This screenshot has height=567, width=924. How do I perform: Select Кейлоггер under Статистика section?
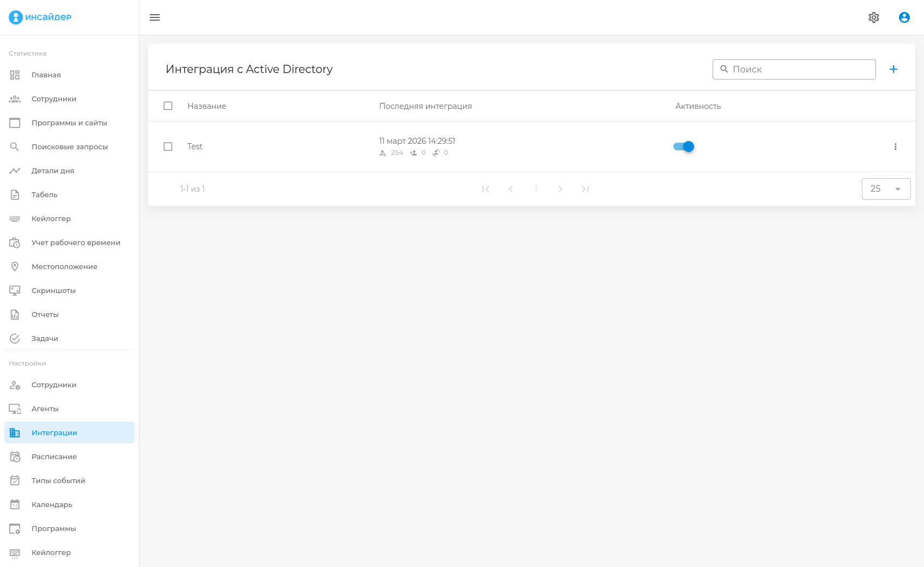51,218
